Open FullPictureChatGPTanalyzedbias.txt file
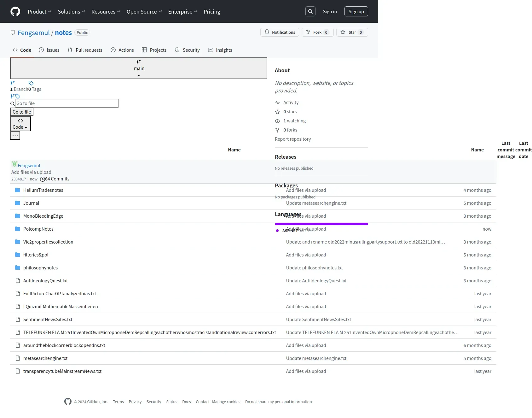Viewport: 532px width, 418px height. coord(60,293)
